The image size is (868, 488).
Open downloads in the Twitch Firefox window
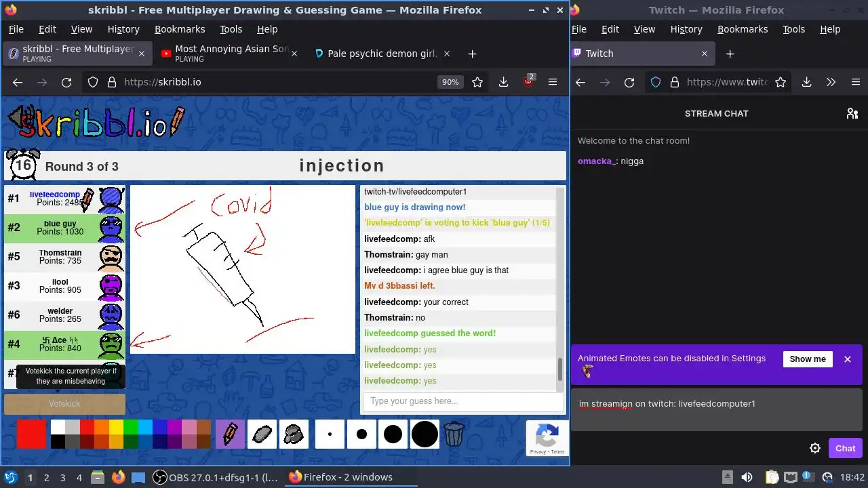pos(806,82)
